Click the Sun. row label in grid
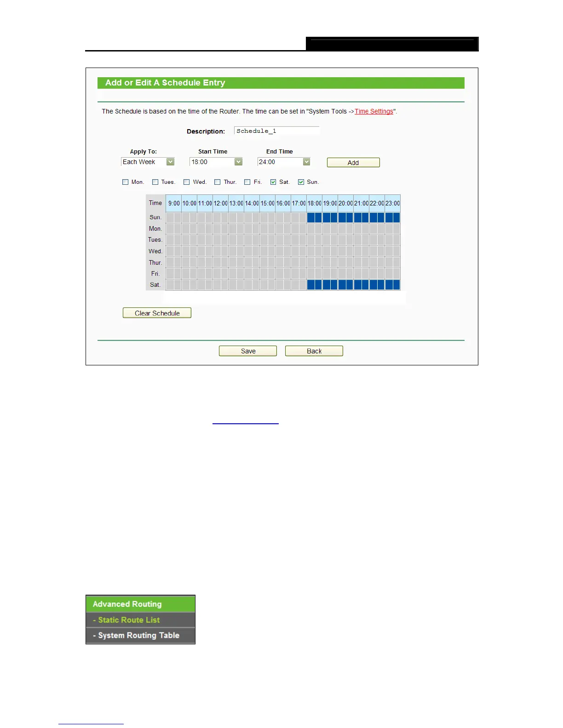The image size is (563, 728). pos(155,217)
